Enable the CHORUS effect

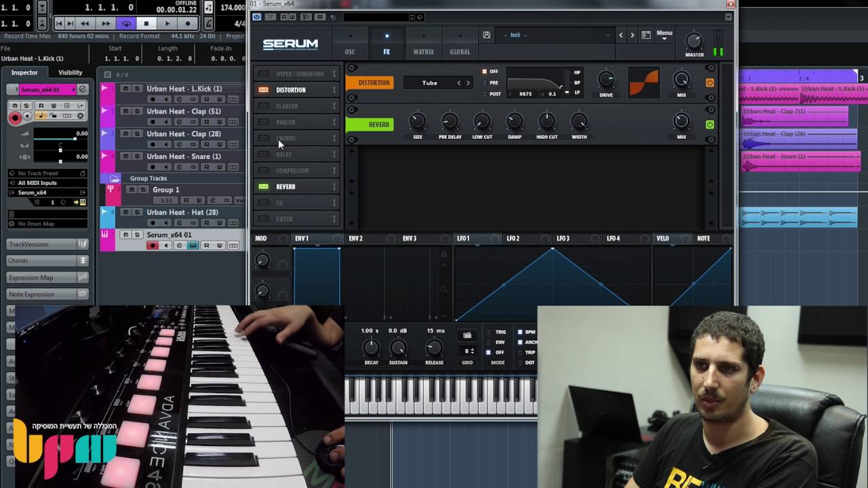263,138
